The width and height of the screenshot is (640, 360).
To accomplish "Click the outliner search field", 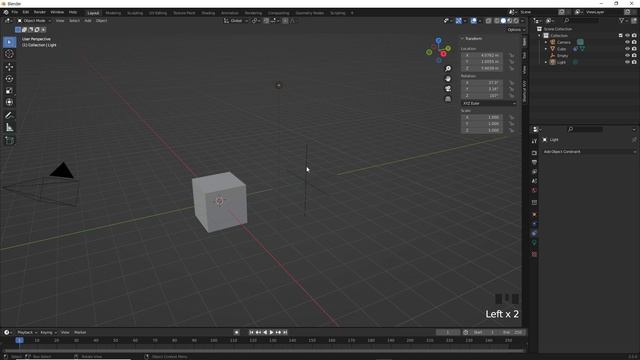I will coord(582,20).
